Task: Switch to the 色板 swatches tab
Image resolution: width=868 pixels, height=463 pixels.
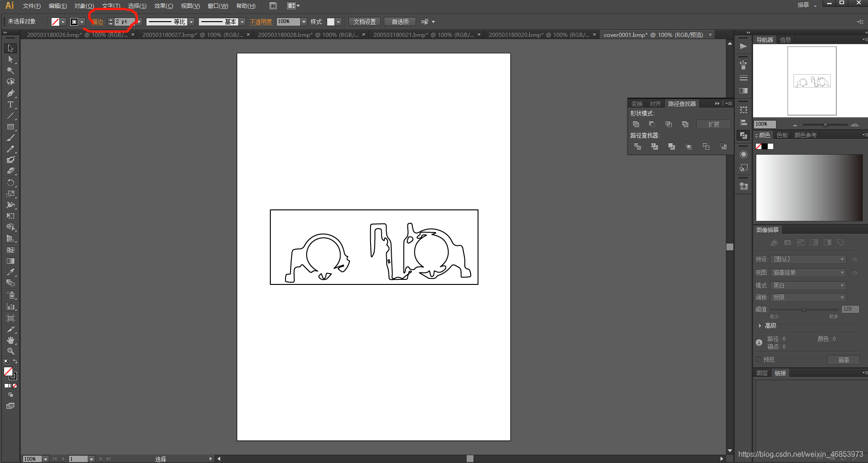Action: point(782,135)
